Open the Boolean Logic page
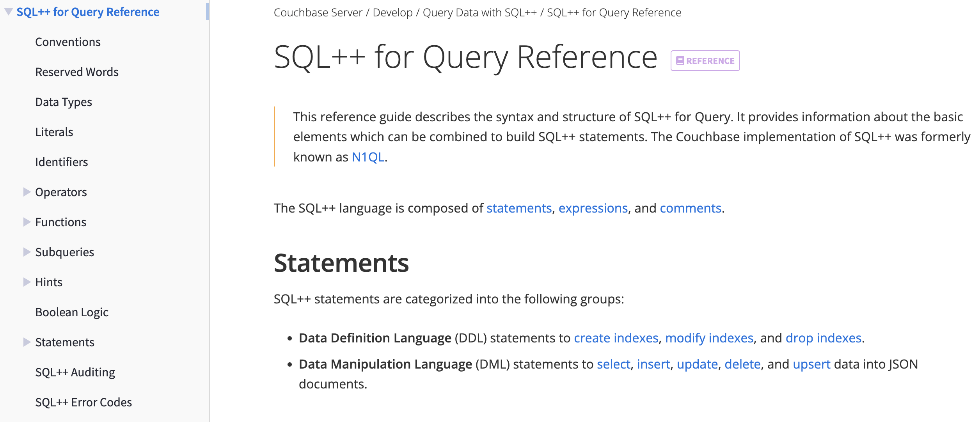980x422 pixels. [x=72, y=312]
